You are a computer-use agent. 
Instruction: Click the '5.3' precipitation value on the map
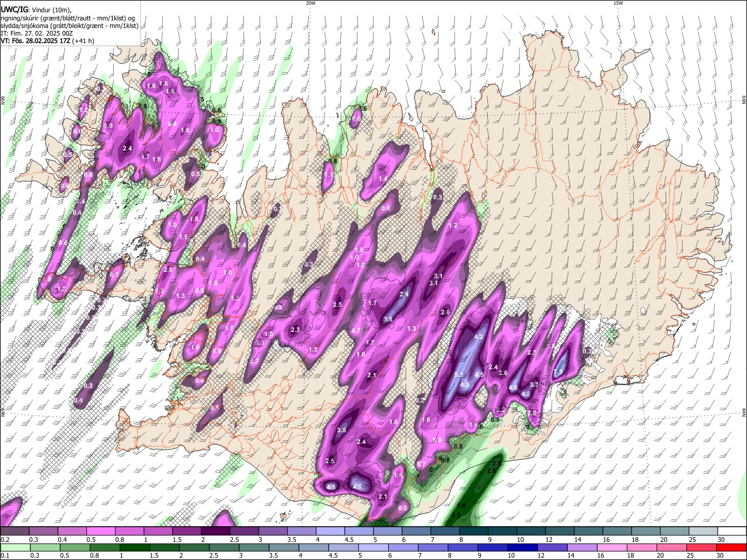pyautogui.click(x=459, y=374)
